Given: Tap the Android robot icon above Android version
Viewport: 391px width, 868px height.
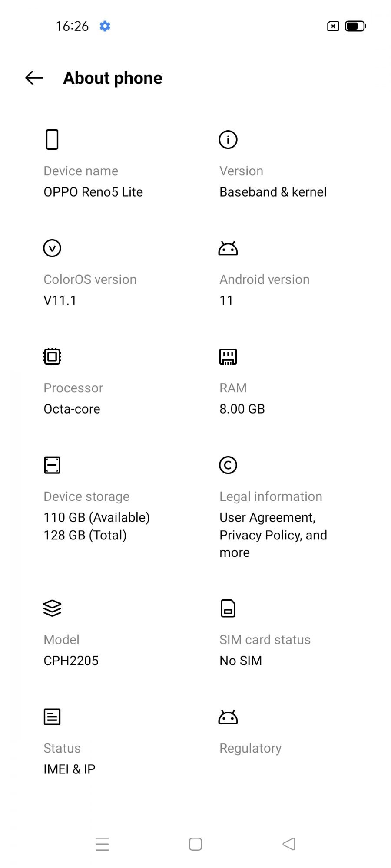Looking at the screenshot, I should [228, 248].
